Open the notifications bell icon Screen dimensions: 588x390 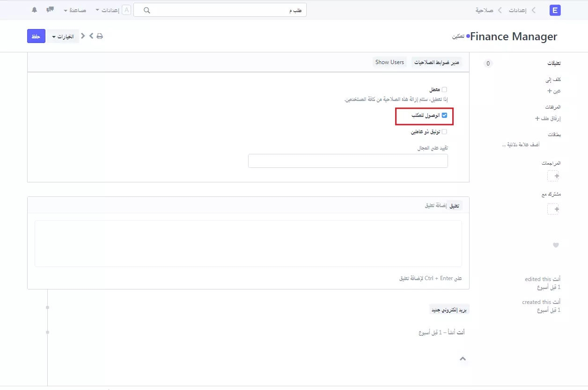coord(34,10)
